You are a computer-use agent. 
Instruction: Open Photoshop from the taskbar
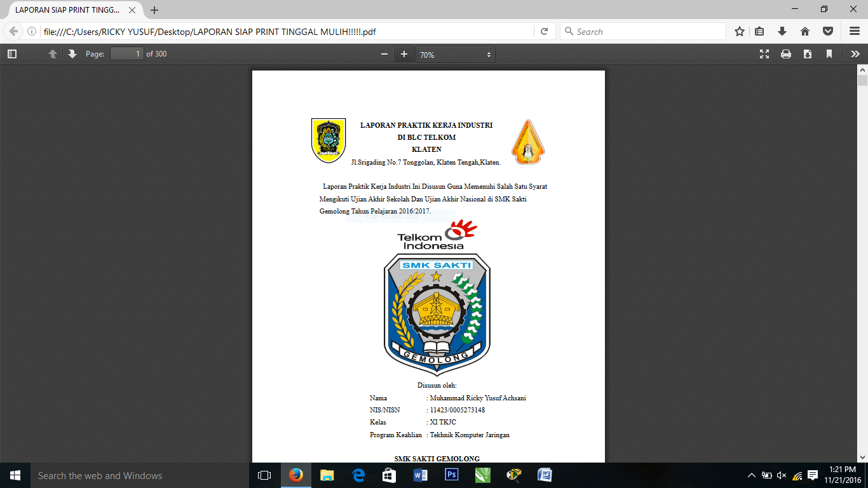point(452,475)
